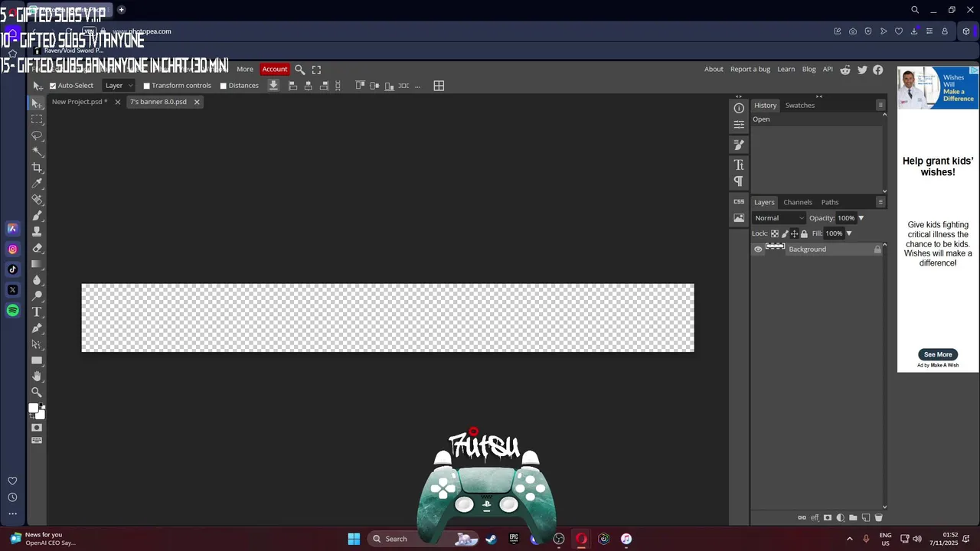Expand the Fill slider arrow
Viewport: 980px width, 551px height.
[x=848, y=233]
